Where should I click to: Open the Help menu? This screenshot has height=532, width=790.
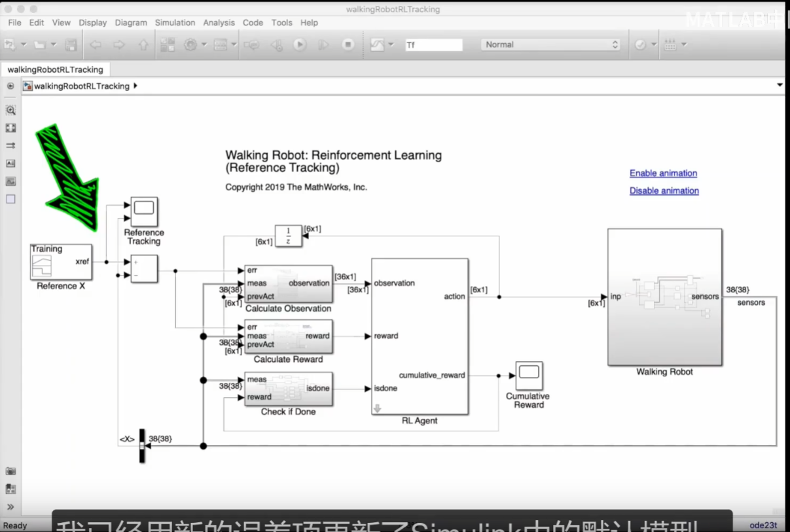pos(309,22)
